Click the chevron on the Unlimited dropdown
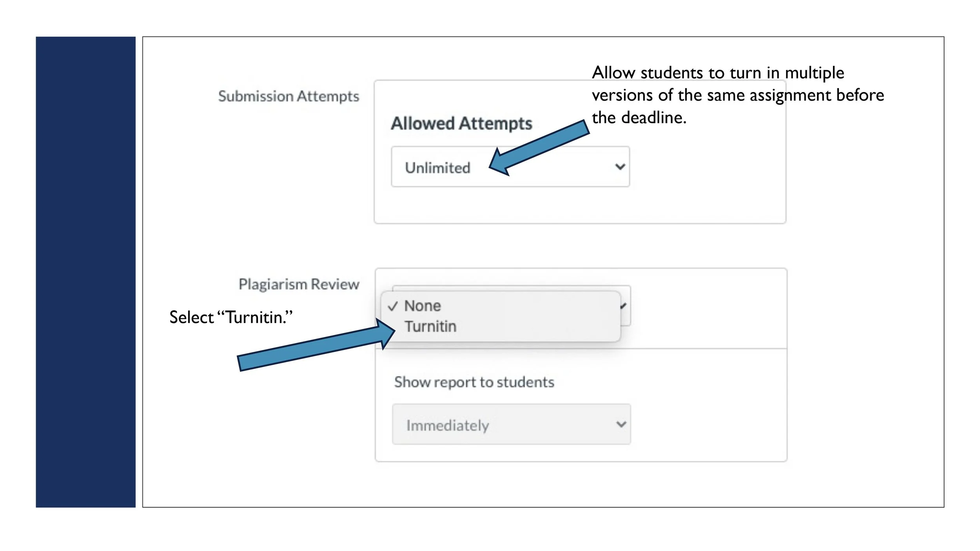Viewport: 980px width, 551px height. [620, 167]
